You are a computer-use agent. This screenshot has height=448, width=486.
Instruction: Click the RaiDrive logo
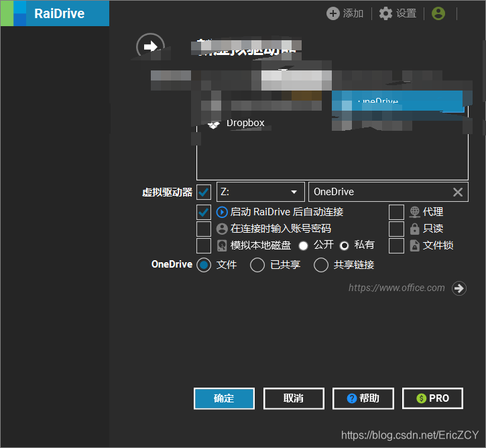55,13
